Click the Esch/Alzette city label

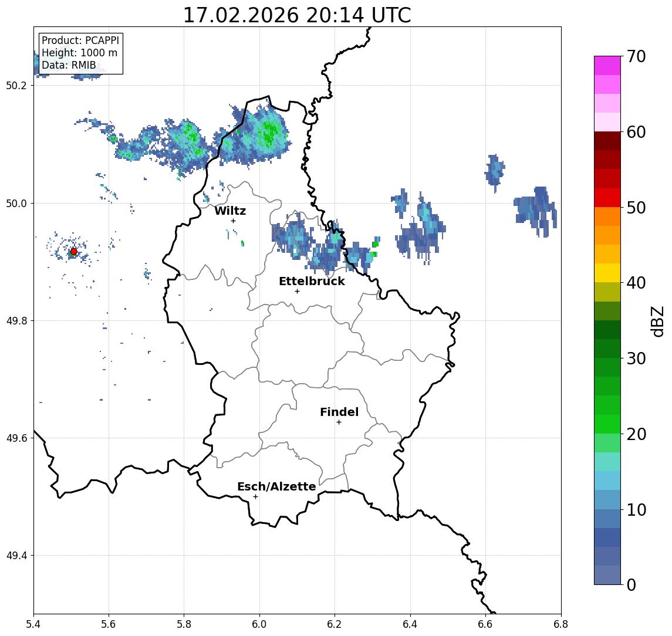[276, 486]
